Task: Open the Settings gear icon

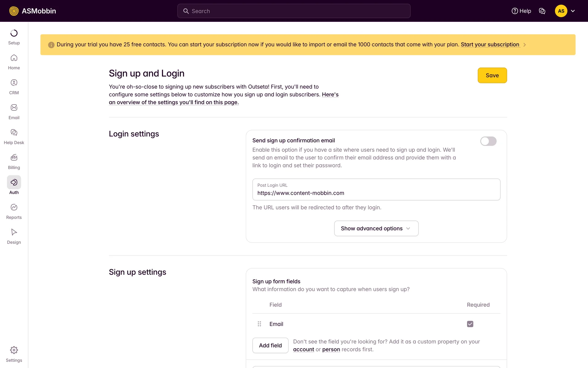Action: pos(14,350)
